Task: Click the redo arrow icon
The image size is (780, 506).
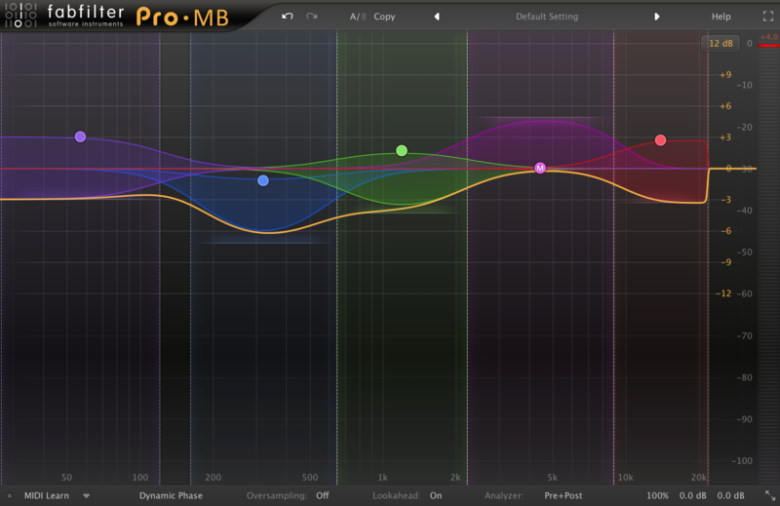Action: (x=312, y=16)
